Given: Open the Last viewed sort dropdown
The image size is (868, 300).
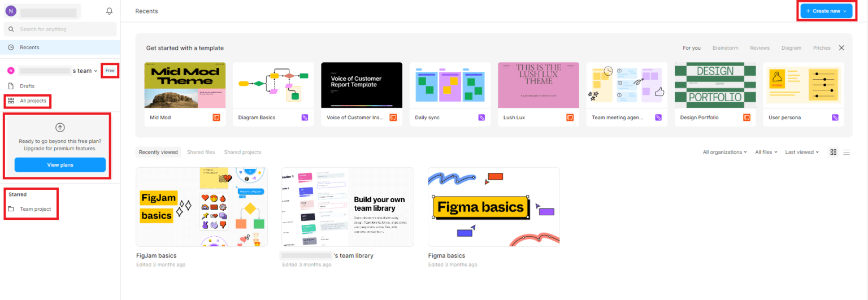Looking at the screenshot, I should pyautogui.click(x=802, y=152).
